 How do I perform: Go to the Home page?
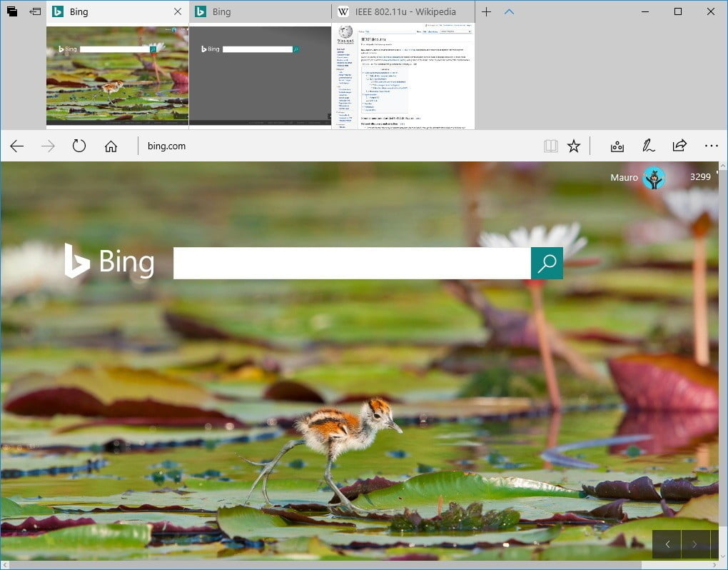pos(111,146)
